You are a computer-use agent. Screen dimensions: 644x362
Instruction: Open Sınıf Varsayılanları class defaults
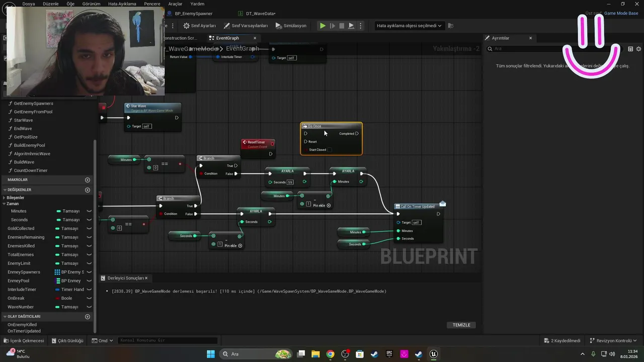point(246,26)
